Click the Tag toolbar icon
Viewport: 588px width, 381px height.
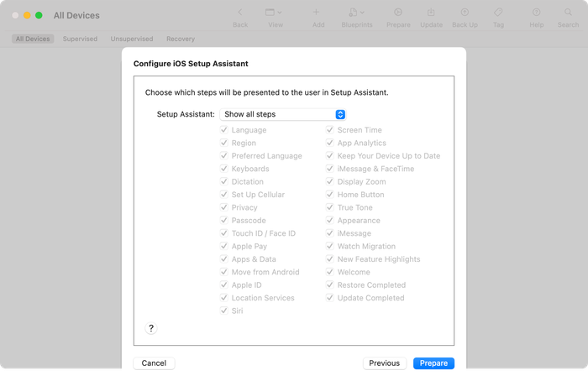coord(498,13)
